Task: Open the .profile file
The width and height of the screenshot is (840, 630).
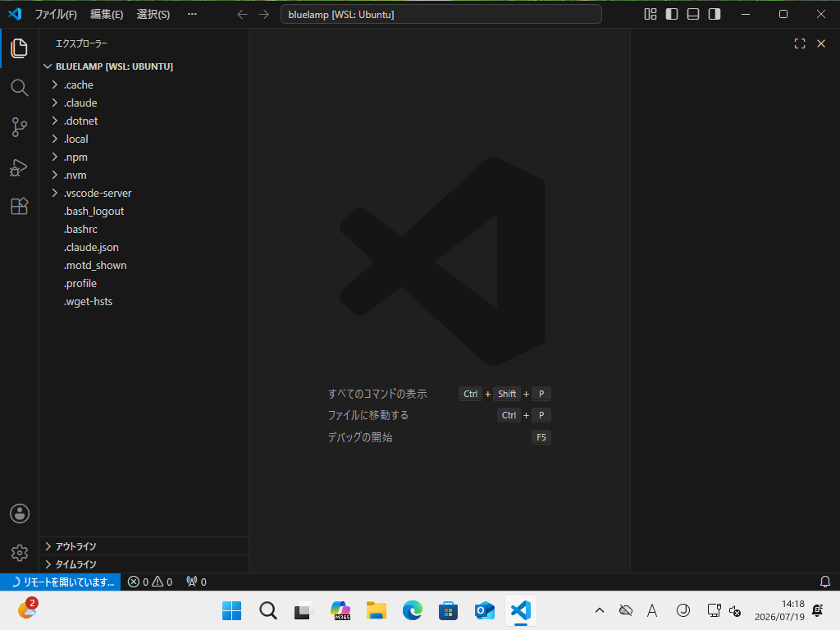Action: 144,283
